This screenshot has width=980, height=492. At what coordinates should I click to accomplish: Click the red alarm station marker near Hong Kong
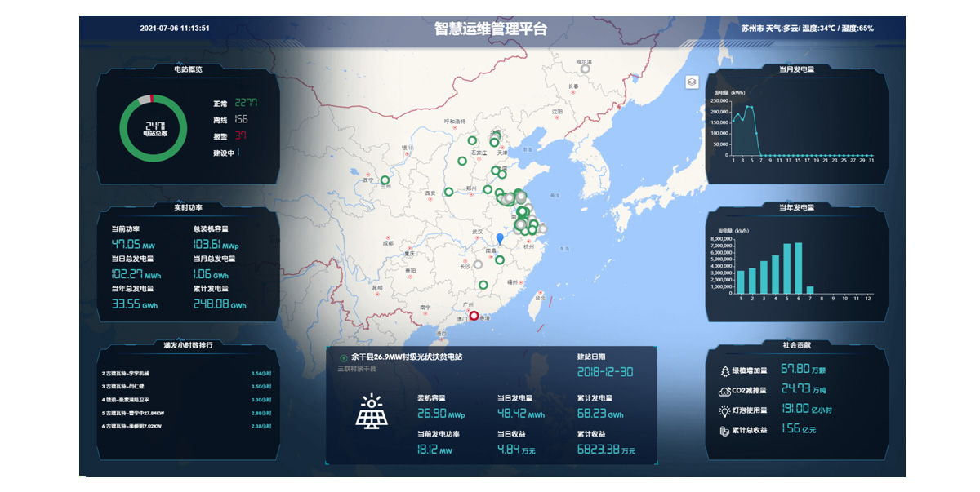click(x=474, y=315)
